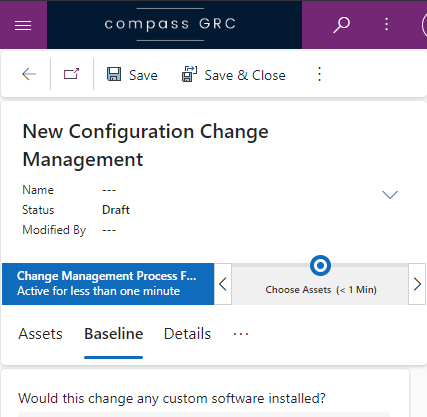
Task: Expand the header details chevron
Action: point(390,195)
